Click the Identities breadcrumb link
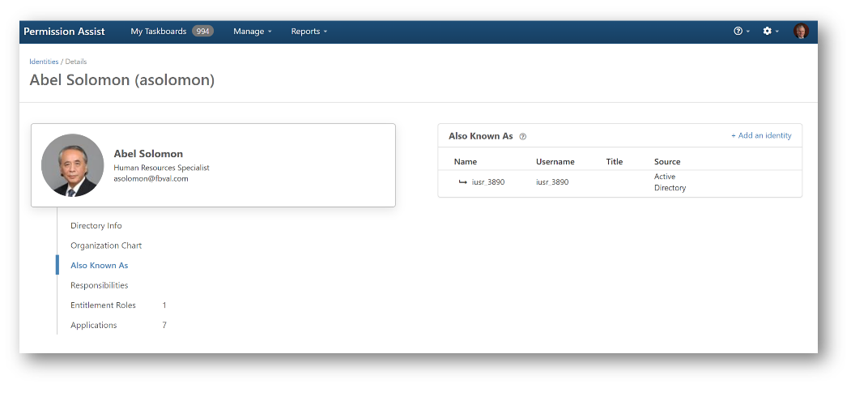This screenshot has width=868, height=401. click(x=44, y=62)
